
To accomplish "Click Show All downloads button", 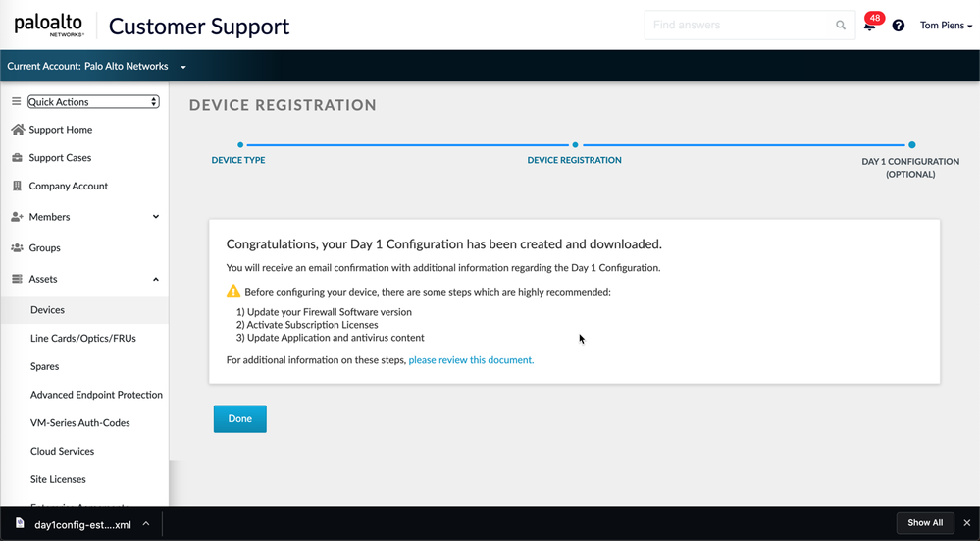I will click(x=925, y=523).
